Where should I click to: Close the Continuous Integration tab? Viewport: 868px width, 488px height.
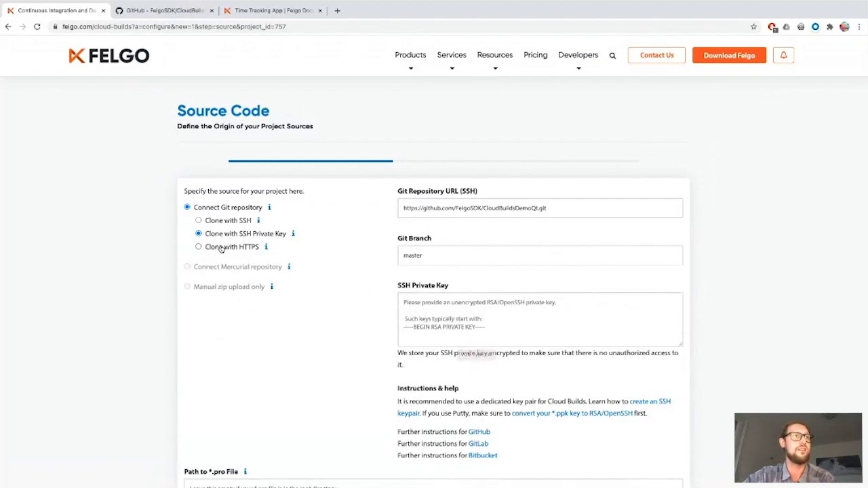(103, 10)
